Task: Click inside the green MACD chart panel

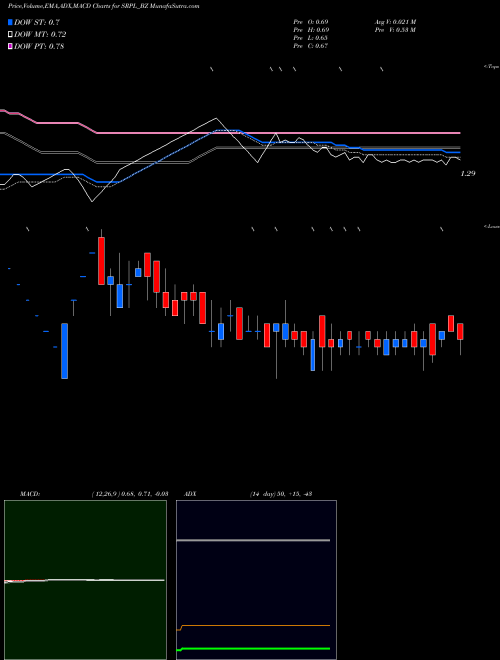Action: [x=85, y=580]
